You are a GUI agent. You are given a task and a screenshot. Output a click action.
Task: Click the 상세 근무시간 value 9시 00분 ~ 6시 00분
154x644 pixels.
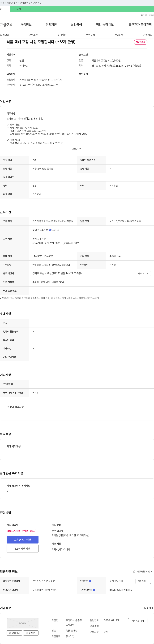tap(56, 243)
